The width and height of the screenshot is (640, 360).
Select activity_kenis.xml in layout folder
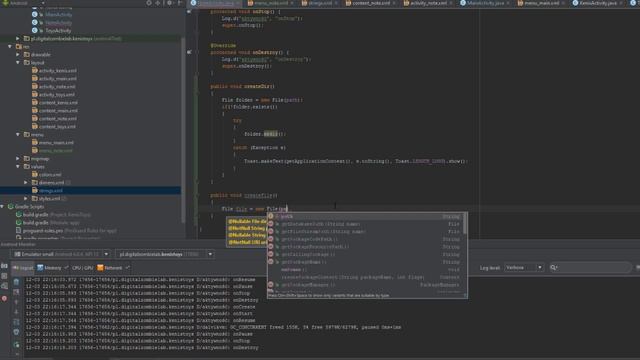coord(58,71)
